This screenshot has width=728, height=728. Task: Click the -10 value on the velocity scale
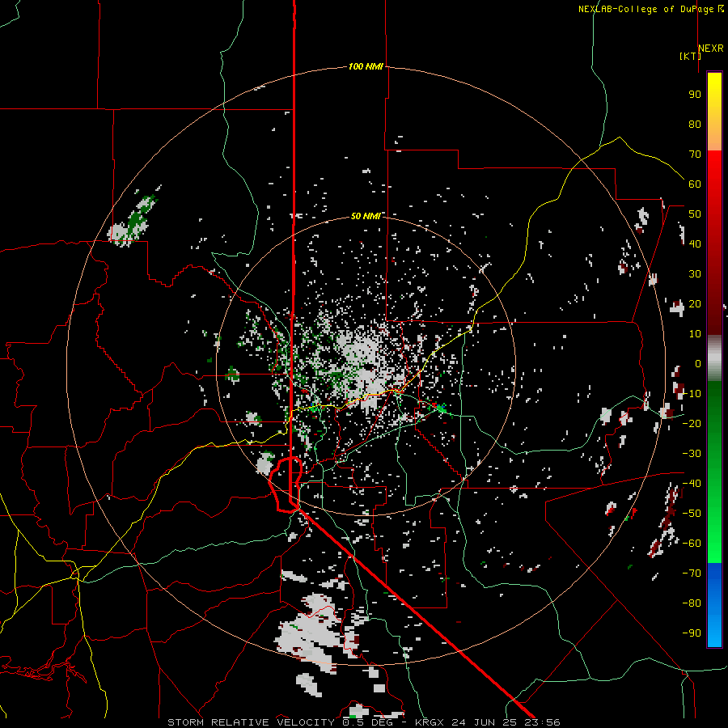point(692,394)
